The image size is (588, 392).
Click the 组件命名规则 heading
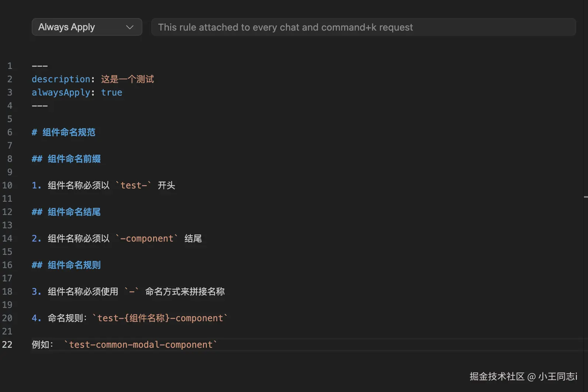pos(74,265)
